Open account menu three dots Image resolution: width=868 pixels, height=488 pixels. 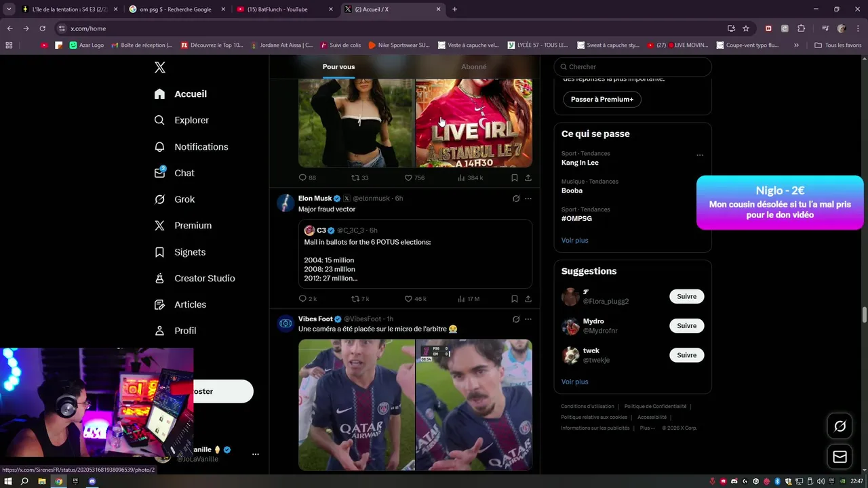[255, 454]
